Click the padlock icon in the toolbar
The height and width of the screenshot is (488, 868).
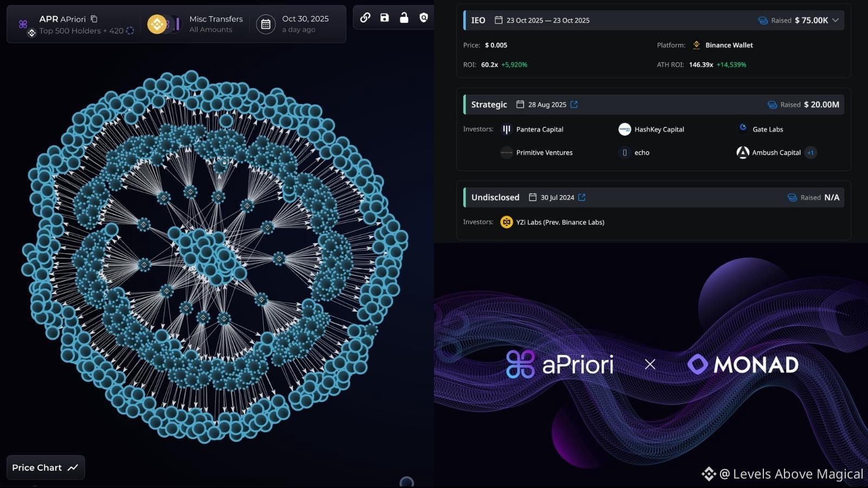404,17
